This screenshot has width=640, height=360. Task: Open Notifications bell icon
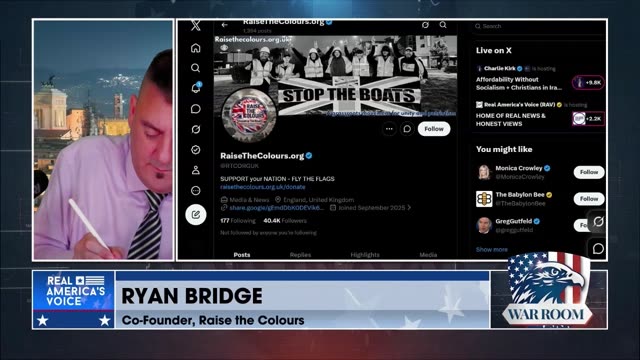[196, 88]
